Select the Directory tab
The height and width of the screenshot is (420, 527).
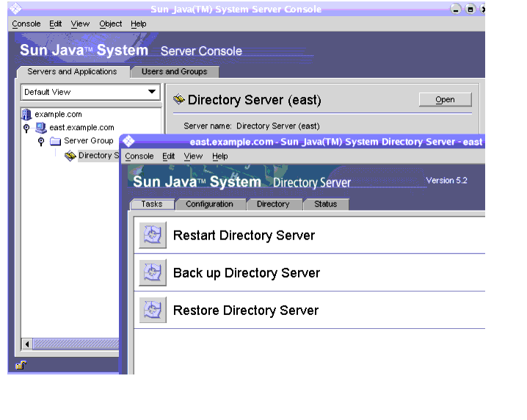273,204
